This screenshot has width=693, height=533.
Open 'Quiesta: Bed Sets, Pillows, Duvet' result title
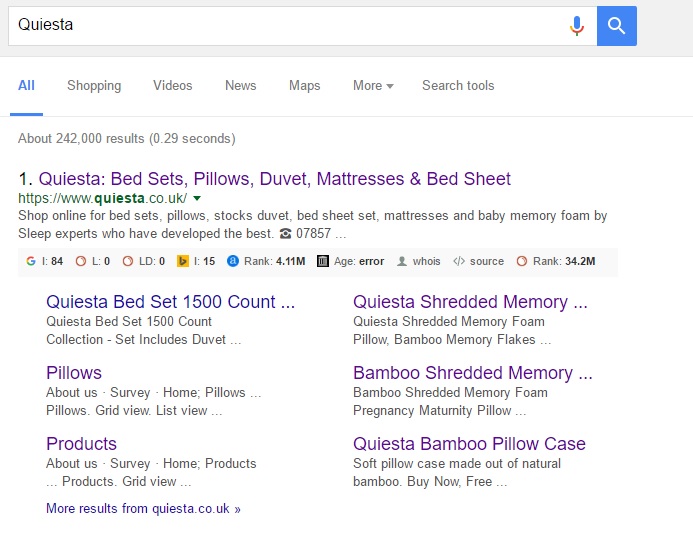(x=274, y=179)
